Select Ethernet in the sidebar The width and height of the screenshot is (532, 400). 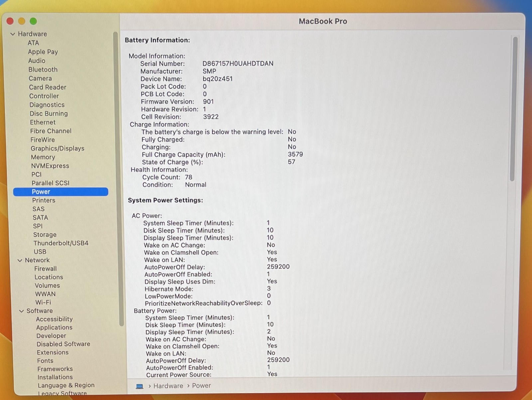click(43, 122)
